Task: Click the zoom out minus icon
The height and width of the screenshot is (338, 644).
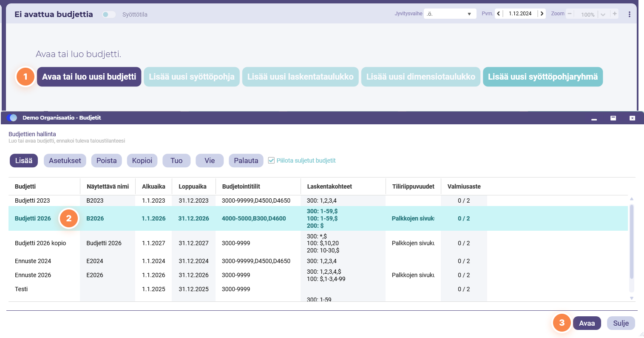Action: pos(570,14)
